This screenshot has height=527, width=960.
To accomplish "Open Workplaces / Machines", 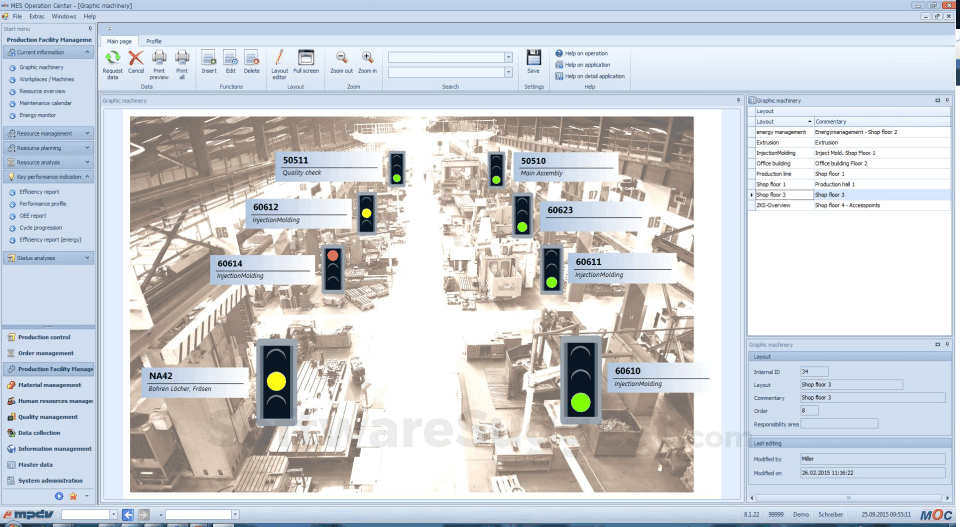I will click(47, 79).
